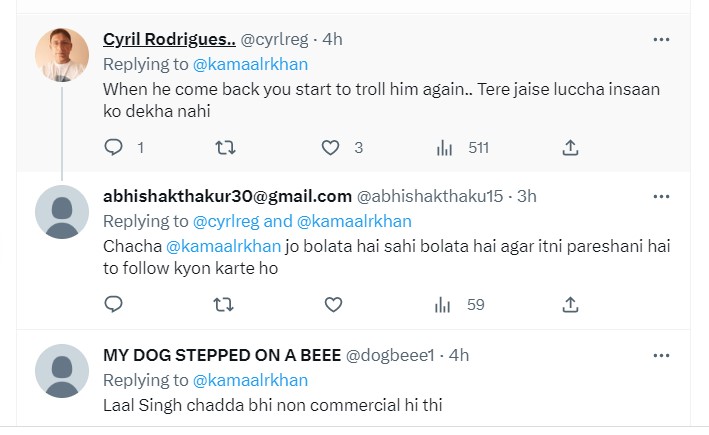The image size is (709, 435).
Task: Open more options on Cyril Rodrigues' tweet
Action: [x=661, y=39]
